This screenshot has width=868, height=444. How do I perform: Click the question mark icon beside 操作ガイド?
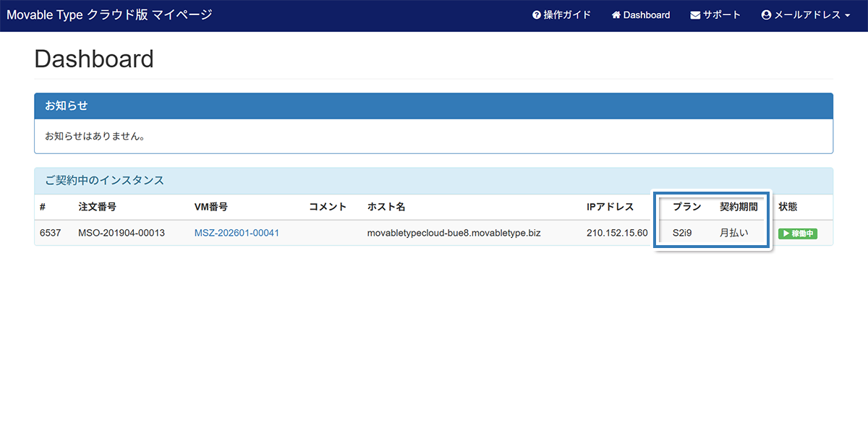537,15
